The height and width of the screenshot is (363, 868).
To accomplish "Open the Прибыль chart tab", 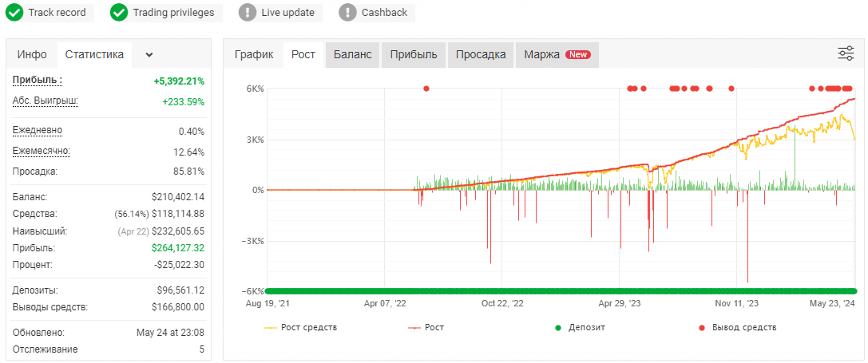I will click(x=414, y=55).
